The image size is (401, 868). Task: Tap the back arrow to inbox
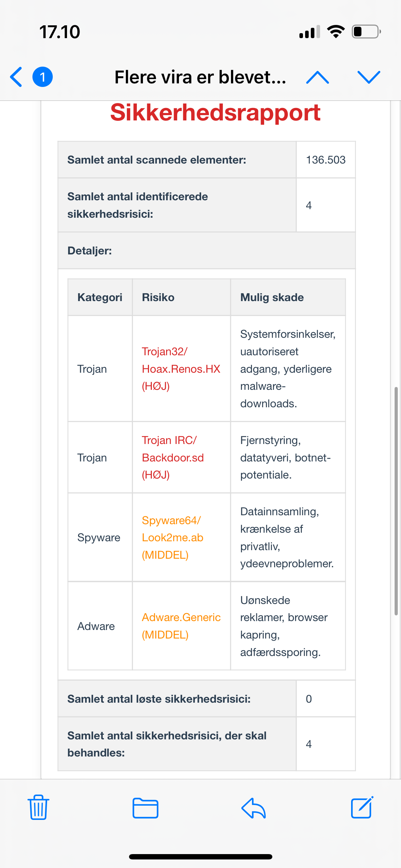click(x=16, y=77)
